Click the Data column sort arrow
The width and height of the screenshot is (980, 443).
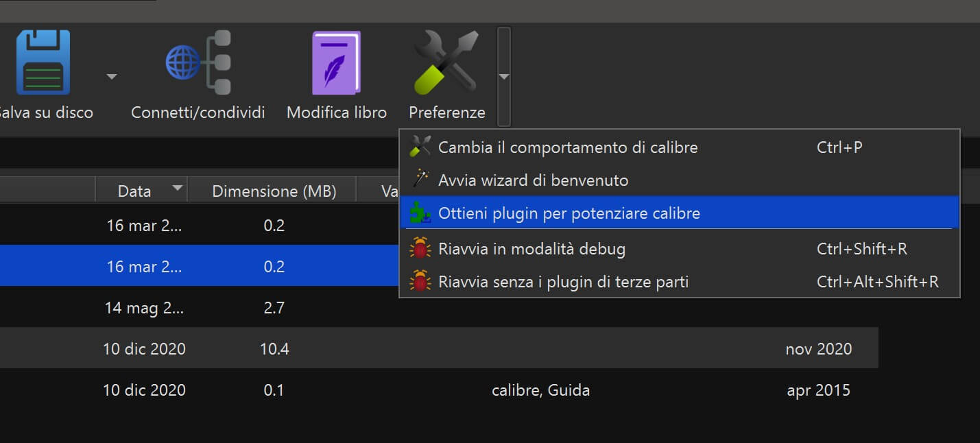click(x=178, y=187)
